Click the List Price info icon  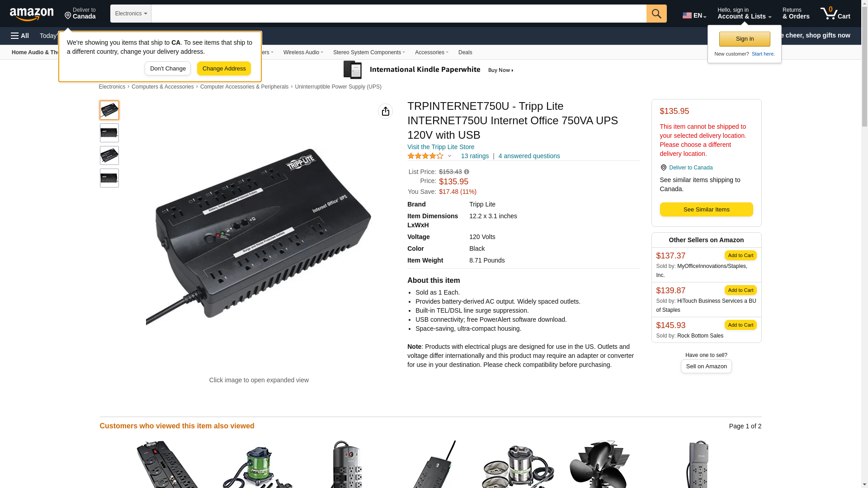tap(467, 172)
